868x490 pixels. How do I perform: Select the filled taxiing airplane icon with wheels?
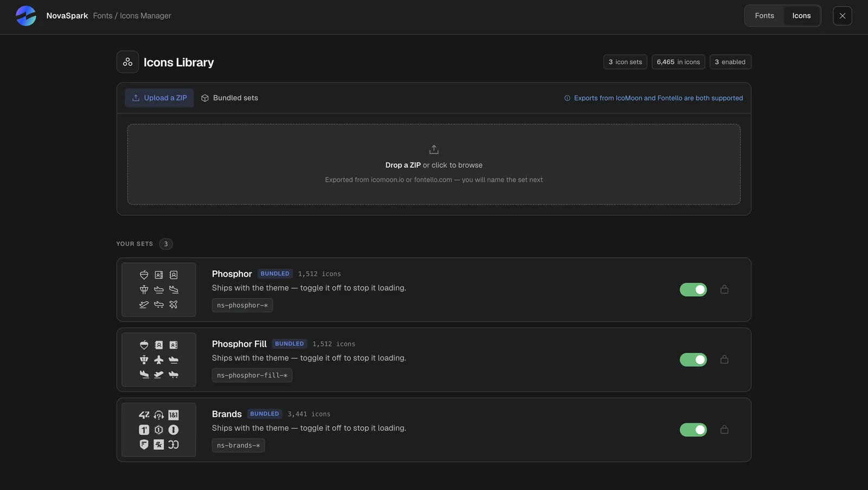174,374
